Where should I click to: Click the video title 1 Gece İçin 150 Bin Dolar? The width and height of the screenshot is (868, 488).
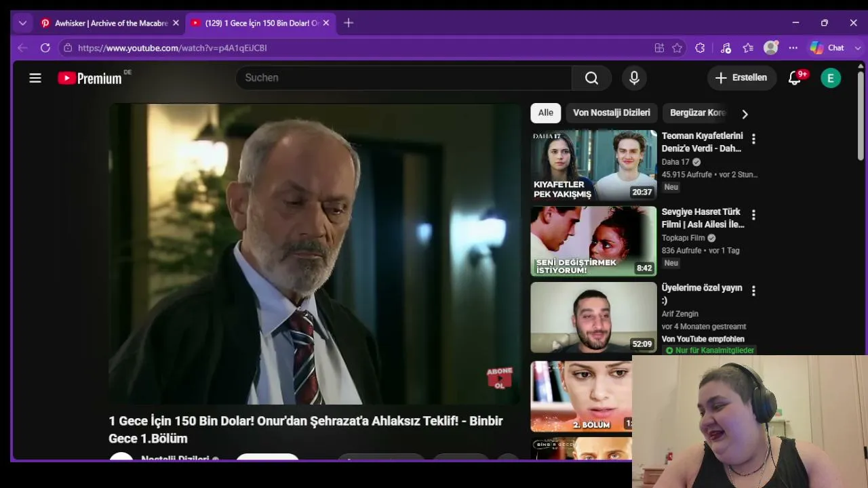[306, 430]
